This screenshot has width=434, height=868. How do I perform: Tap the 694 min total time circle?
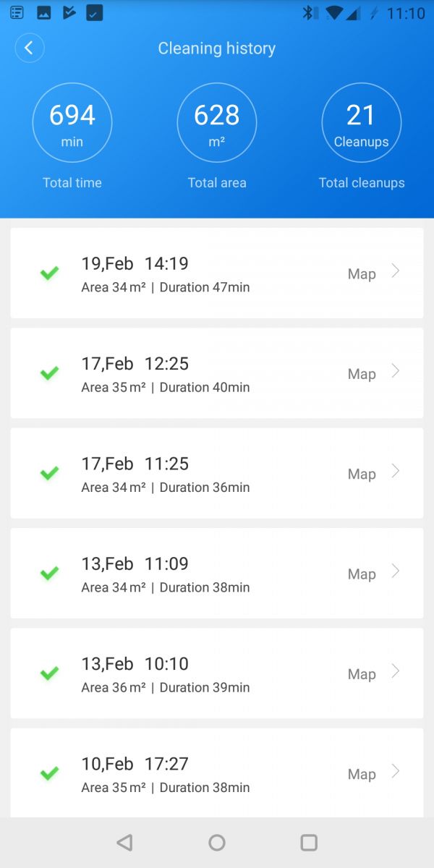[72, 122]
